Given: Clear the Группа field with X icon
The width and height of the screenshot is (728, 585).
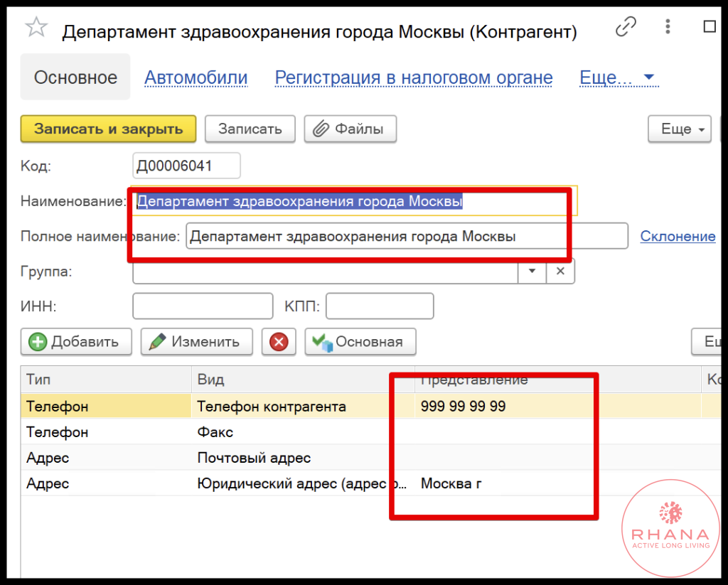Looking at the screenshot, I should 560,271.
